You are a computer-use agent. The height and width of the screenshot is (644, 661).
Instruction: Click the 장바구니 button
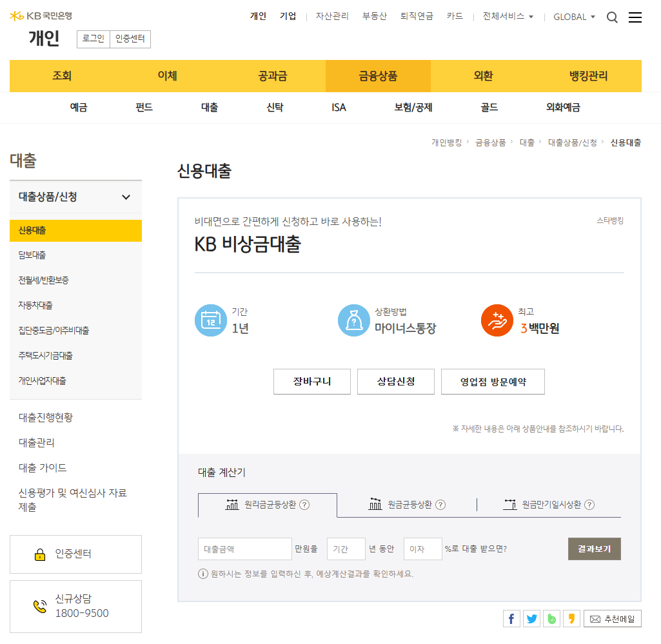click(x=312, y=382)
